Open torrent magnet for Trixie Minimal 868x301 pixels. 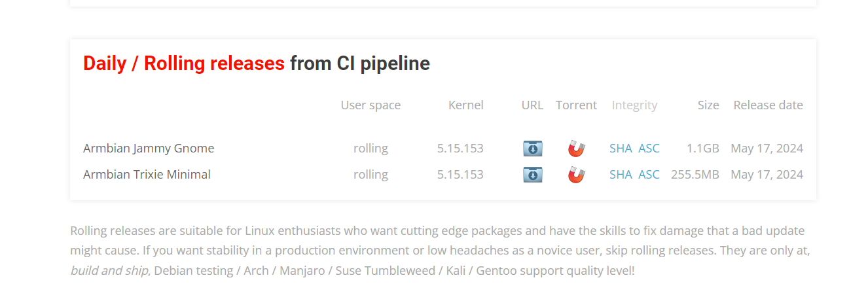(x=576, y=175)
